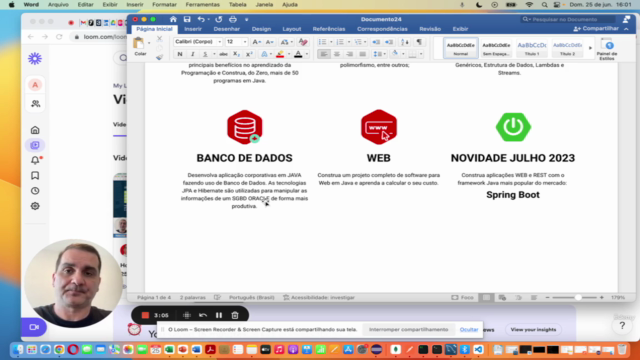This screenshot has width=640, height=360.
Task: Click Acessibilidade: investigar in the status bar
Action: [319, 298]
